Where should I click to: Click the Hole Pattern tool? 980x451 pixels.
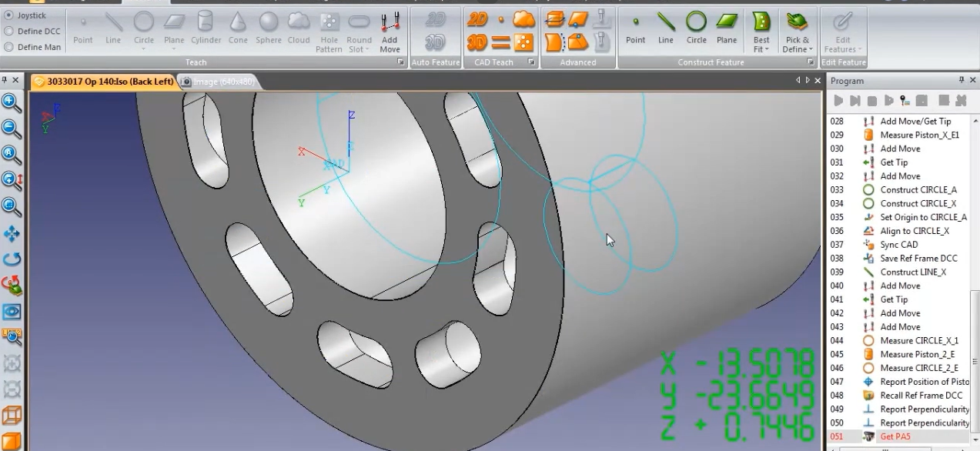coord(329,32)
